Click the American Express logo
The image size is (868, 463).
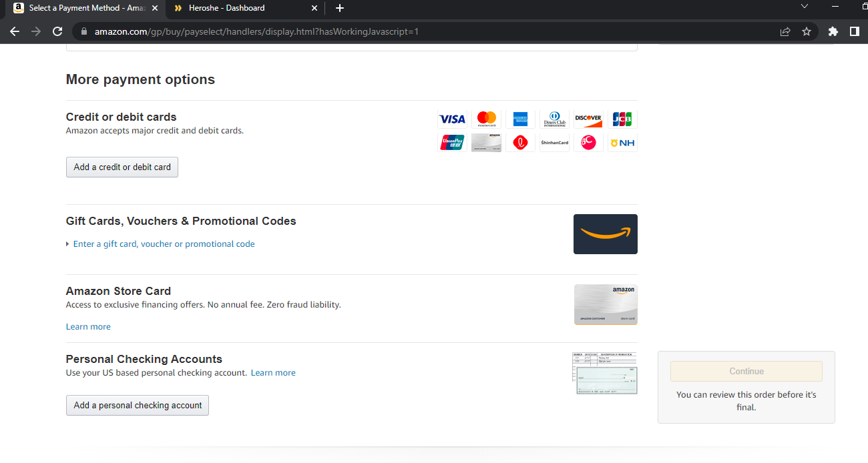520,119
